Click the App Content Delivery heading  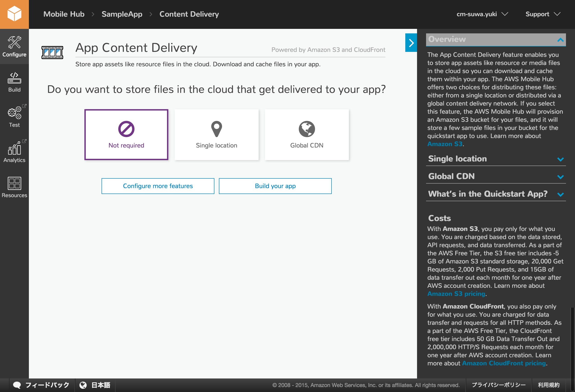[x=136, y=48]
